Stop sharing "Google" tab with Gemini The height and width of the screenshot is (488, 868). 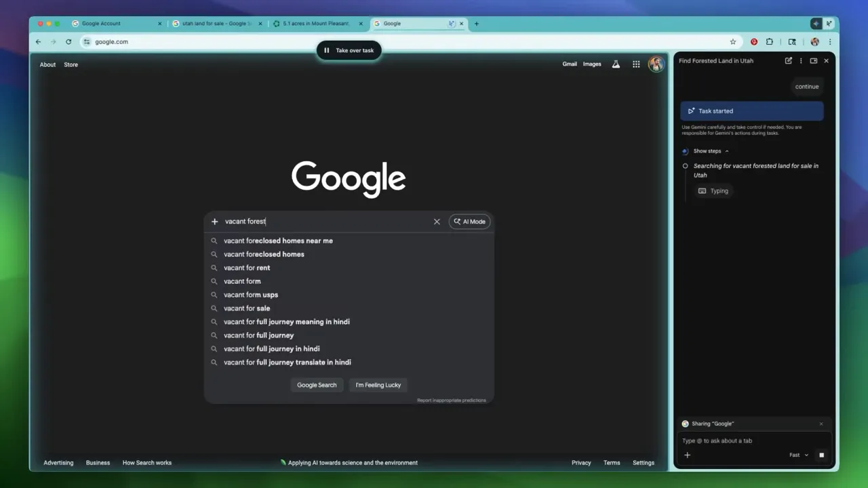click(x=821, y=424)
